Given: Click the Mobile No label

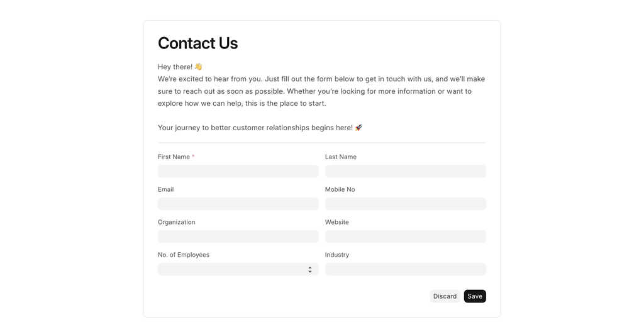Looking at the screenshot, I should [340, 189].
